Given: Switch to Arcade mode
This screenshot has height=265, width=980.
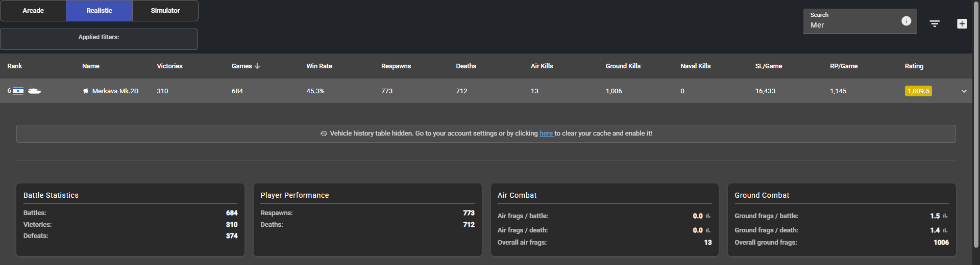Looking at the screenshot, I should pos(33,11).
